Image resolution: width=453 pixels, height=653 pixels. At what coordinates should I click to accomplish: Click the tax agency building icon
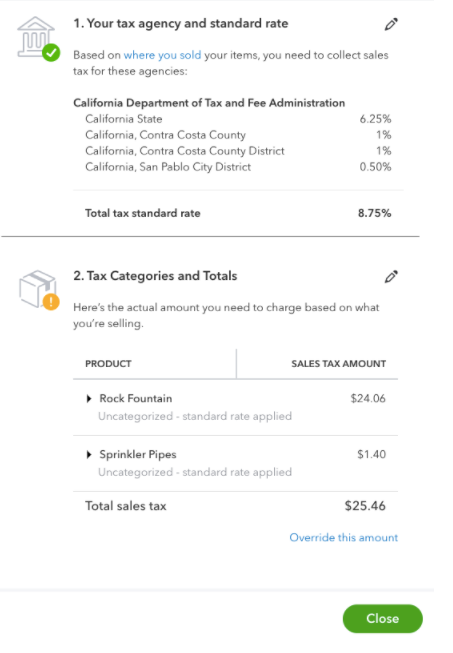pyautogui.click(x=35, y=36)
